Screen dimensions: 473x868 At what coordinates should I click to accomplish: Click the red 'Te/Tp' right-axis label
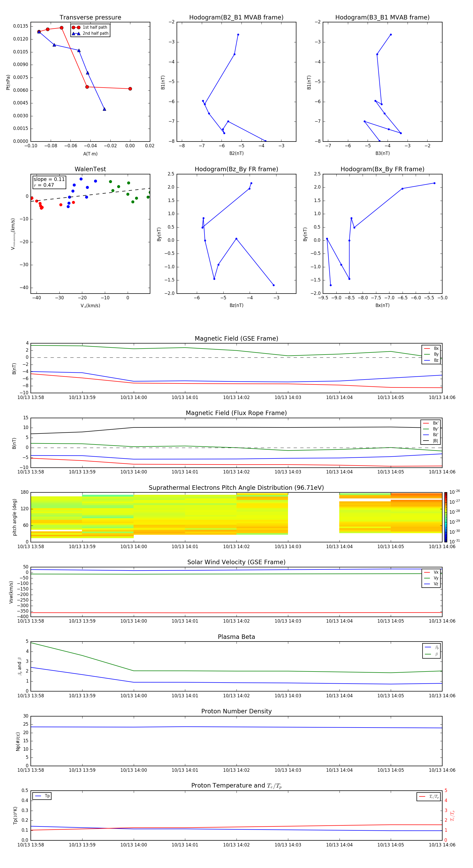453,815
